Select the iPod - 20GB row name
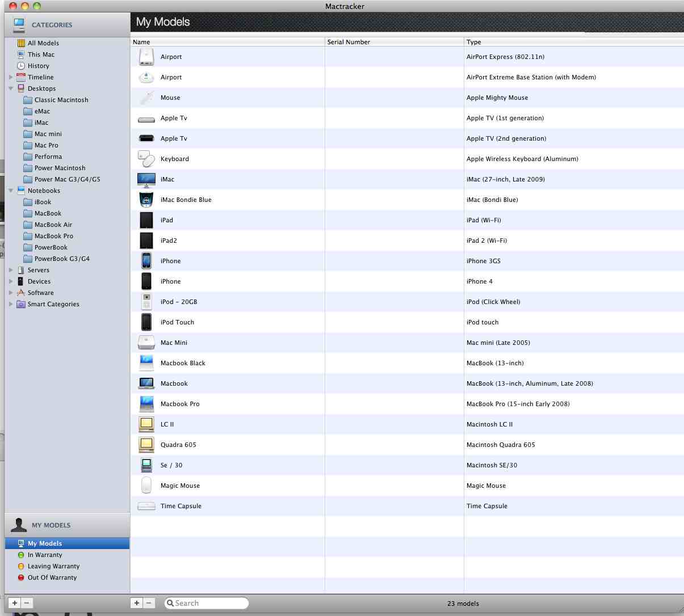This screenshot has width=684, height=616. [179, 302]
